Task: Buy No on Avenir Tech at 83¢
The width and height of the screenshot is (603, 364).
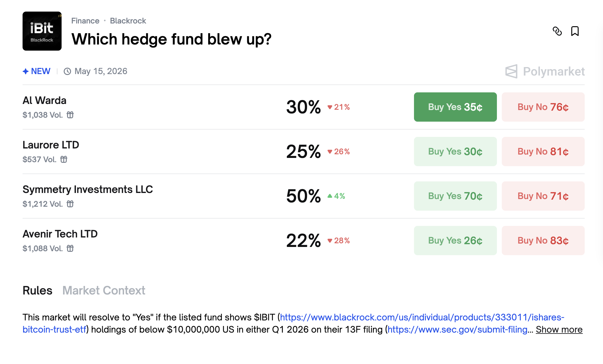Action: coord(543,241)
